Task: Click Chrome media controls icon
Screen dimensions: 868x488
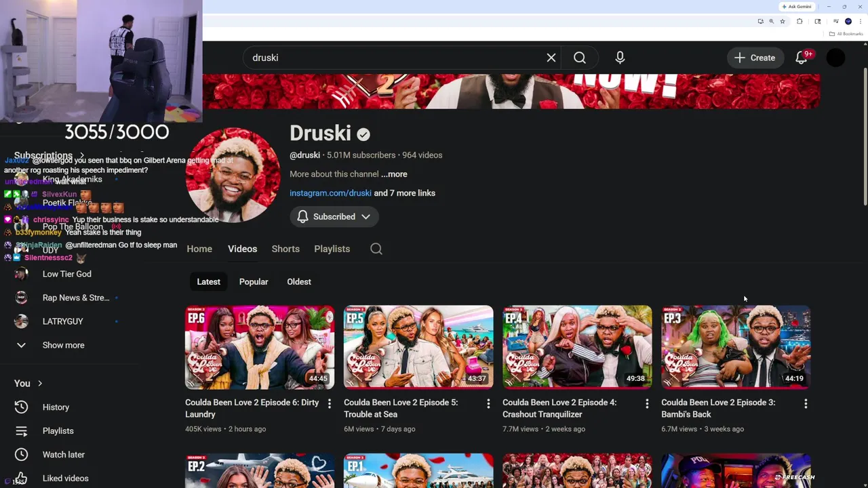Action: [x=835, y=21]
